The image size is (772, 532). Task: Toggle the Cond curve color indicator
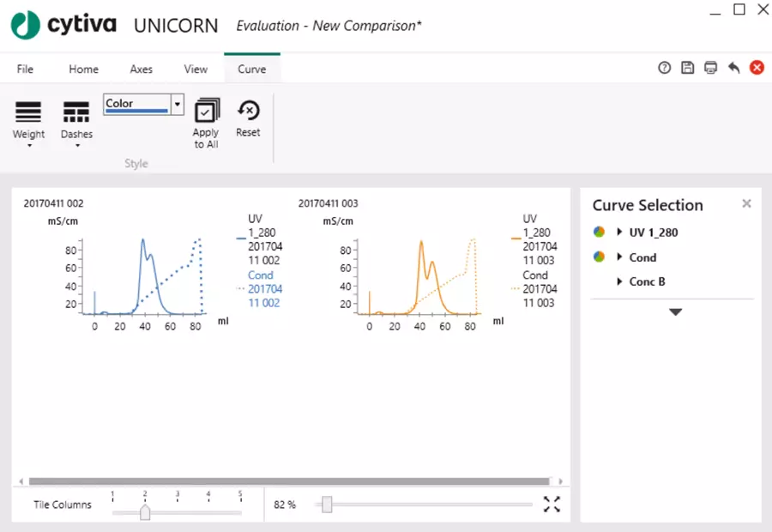[x=598, y=257]
